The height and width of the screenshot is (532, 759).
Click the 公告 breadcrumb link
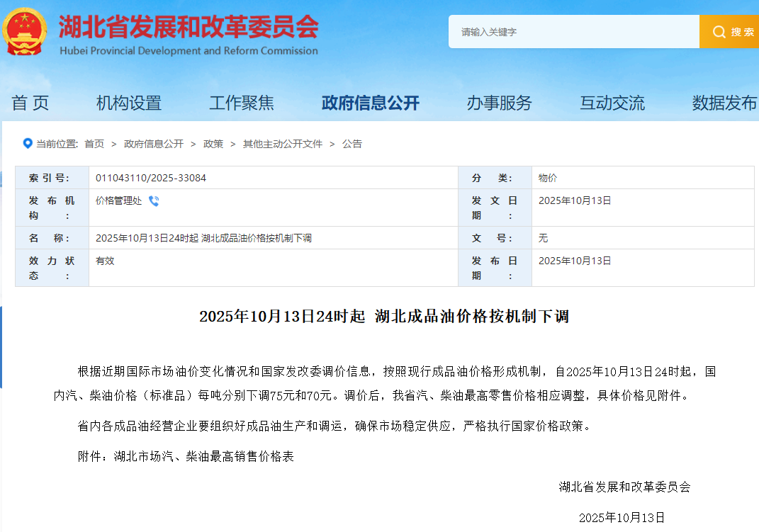point(352,144)
